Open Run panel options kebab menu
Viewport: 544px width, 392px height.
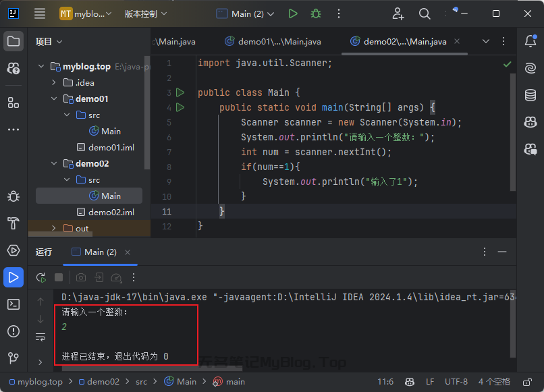(x=485, y=252)
